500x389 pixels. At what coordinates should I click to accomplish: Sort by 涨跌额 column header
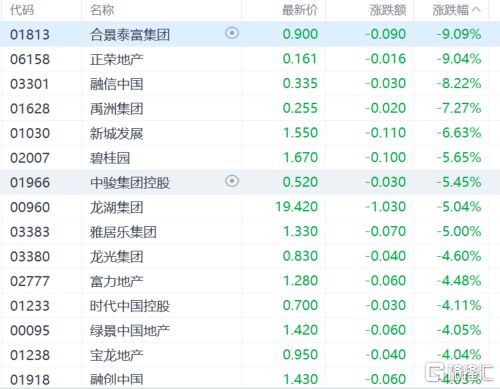pyautogui.click(x=388, y=10)
